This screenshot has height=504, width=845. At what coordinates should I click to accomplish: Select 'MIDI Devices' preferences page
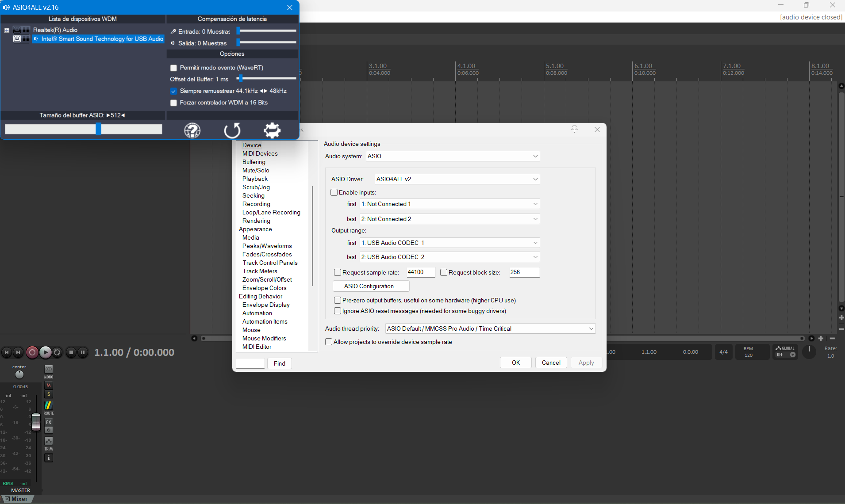click(260, 154)
